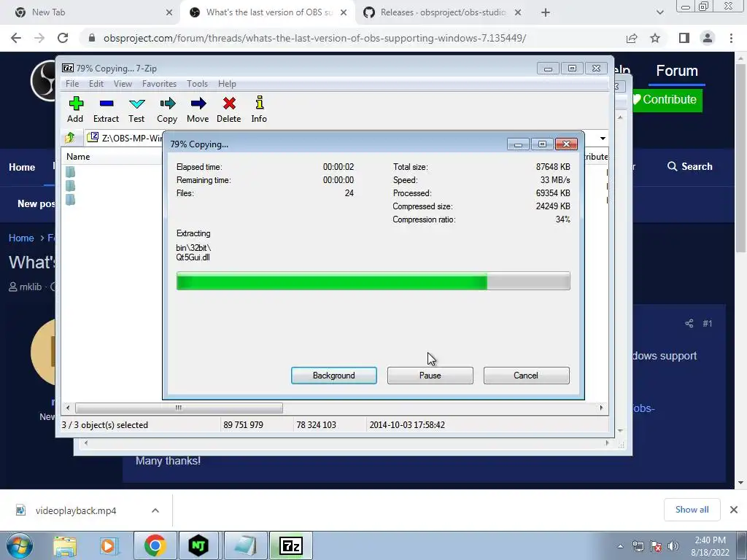Open Chrome from the taskbar
Screen dimensions: 747x560
pyautogui.click(x=155, y=545)
